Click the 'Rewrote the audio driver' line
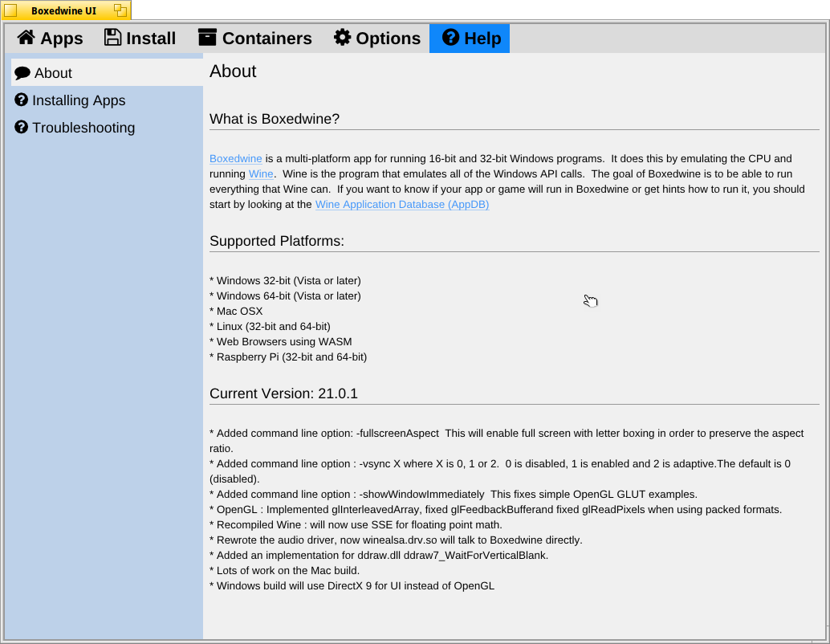This screenshot has height=644, width=830. pos(396,540)
